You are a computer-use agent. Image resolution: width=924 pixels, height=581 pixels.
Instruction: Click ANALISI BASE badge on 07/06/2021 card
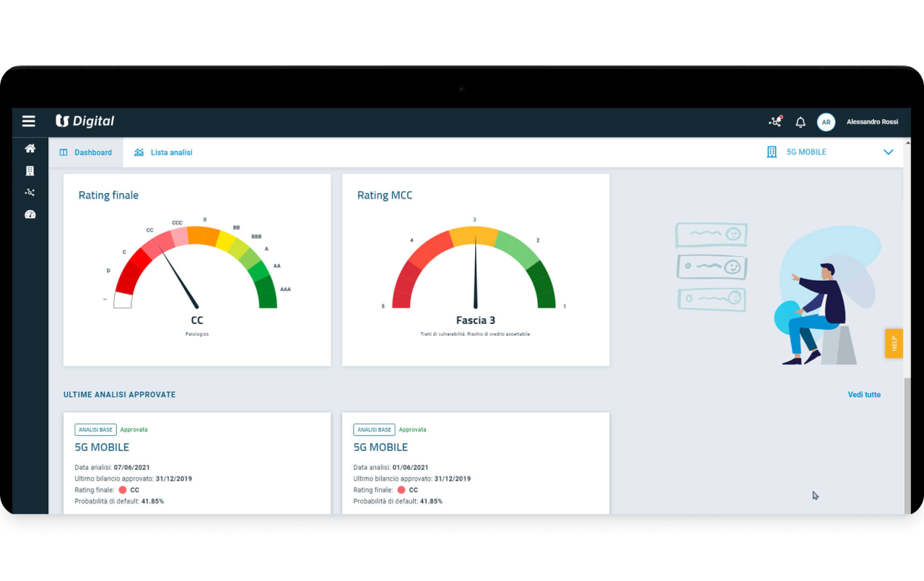95,429
